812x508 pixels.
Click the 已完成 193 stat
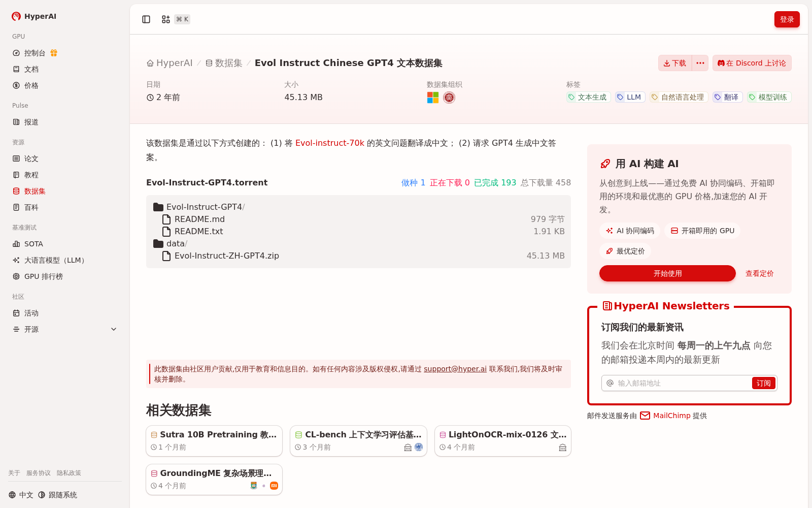point(495,183)
